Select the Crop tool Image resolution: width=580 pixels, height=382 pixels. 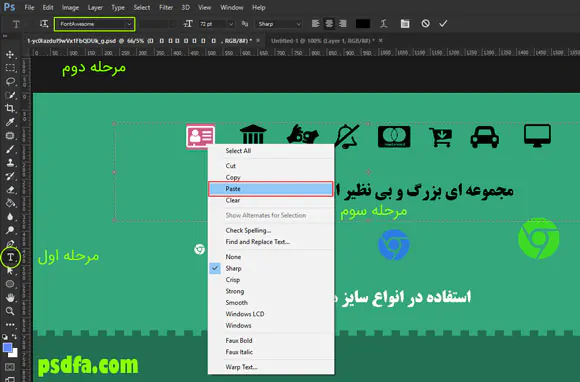click(10, 108)
